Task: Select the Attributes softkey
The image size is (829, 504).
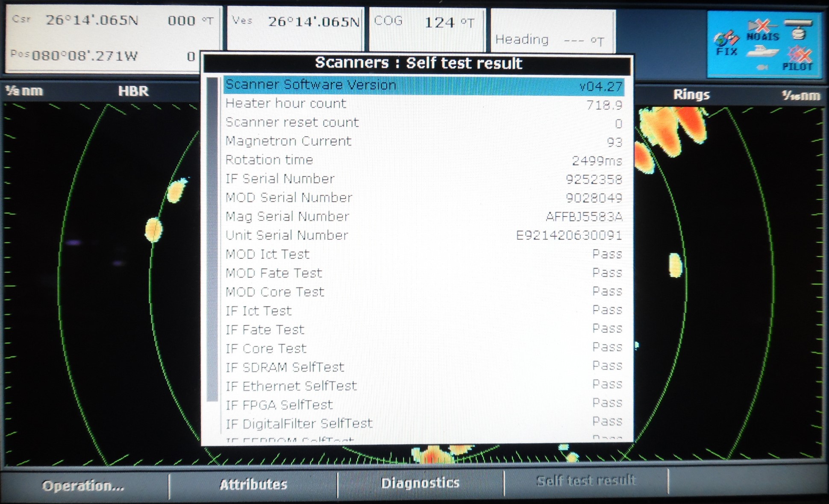Action: tap(253, 484)
